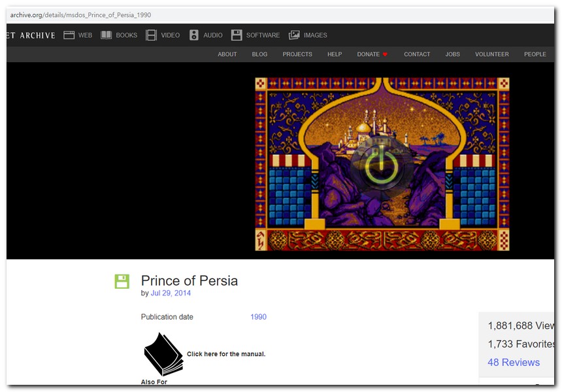The height and width of the screenshot is (392, 562).
Task: Click the Software floppy disk icon
Action: coord(237,35)
